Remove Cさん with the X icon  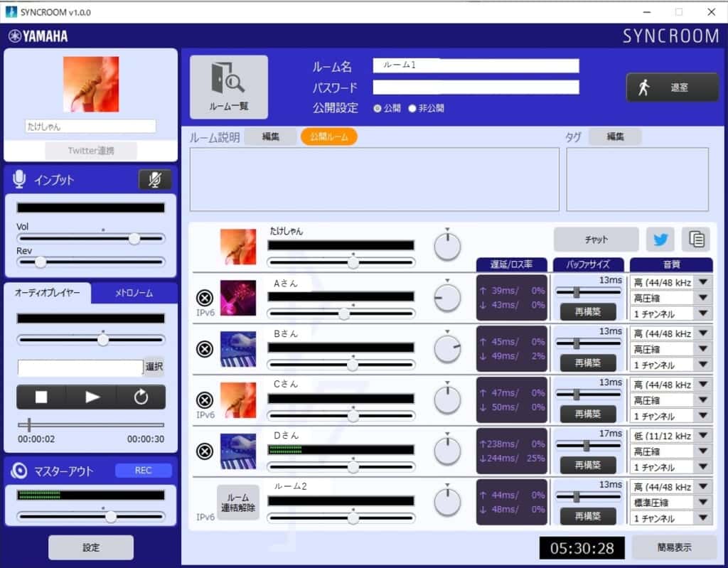click(205, 400)
